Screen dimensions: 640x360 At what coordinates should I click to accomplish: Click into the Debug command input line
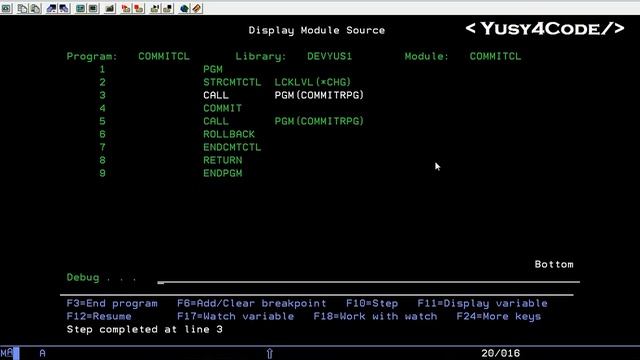368,278
